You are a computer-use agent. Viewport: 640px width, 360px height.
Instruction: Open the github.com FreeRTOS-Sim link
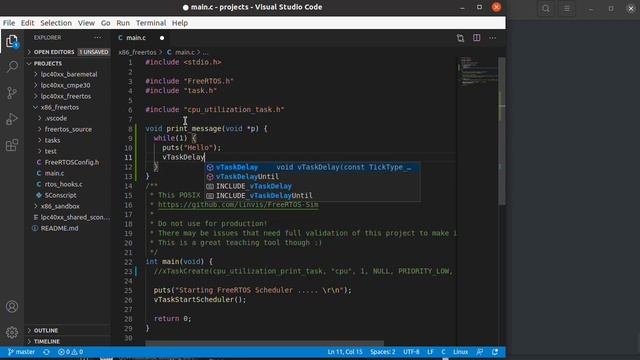pyautogui.click(x=238, y=205)
